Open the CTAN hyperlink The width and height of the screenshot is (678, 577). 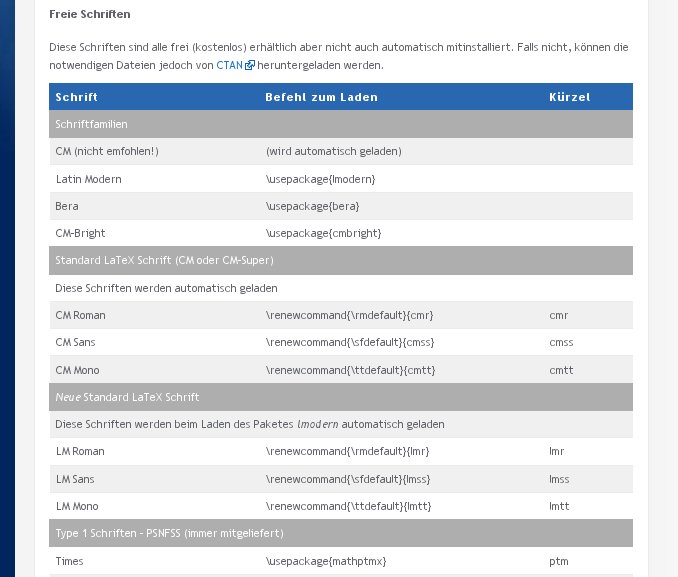229,65
